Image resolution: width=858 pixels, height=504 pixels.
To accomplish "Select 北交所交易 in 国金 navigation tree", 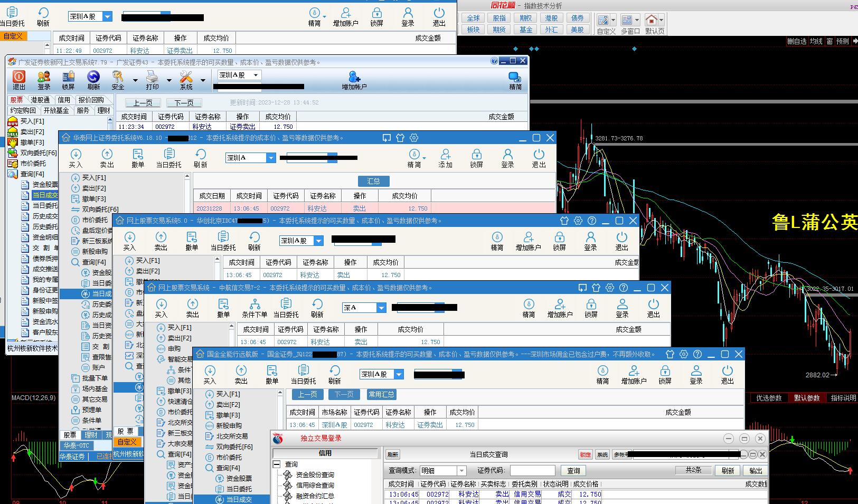I will 232,436.
